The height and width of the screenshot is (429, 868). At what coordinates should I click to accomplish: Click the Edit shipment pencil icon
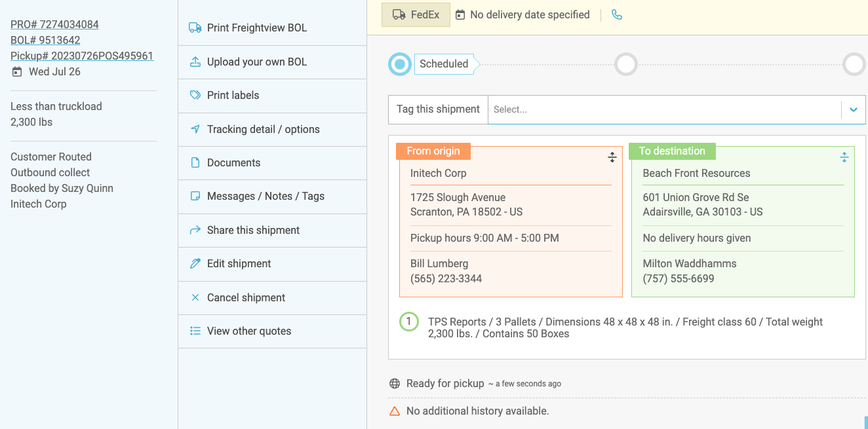(x=195, y=263)
